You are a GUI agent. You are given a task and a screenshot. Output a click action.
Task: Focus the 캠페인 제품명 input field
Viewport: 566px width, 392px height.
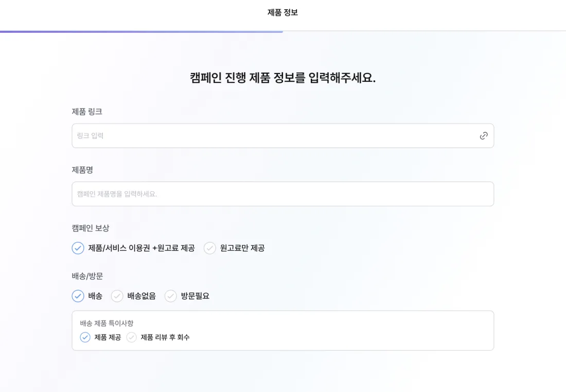[x=282, y=194]
